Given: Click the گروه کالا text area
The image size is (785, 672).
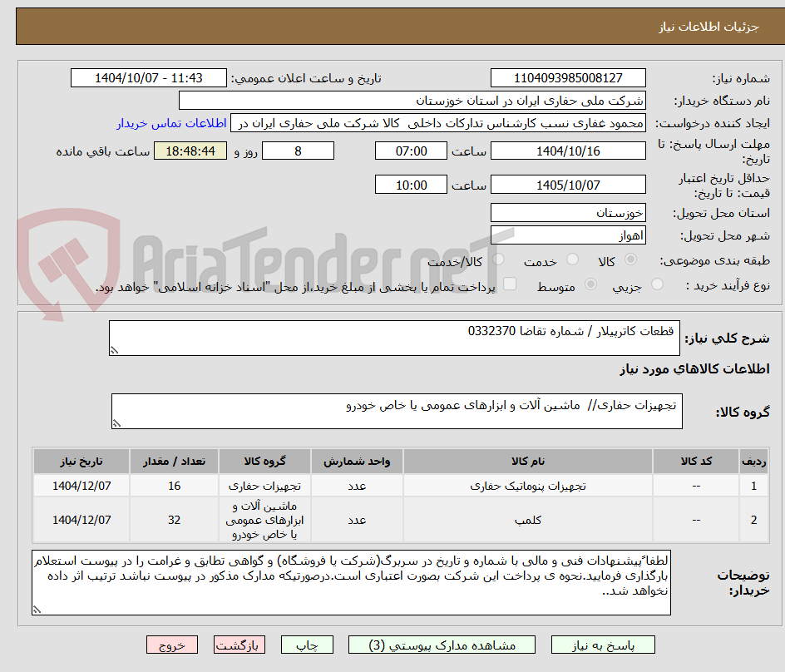Looking at the screenshot, I should 397,411.
